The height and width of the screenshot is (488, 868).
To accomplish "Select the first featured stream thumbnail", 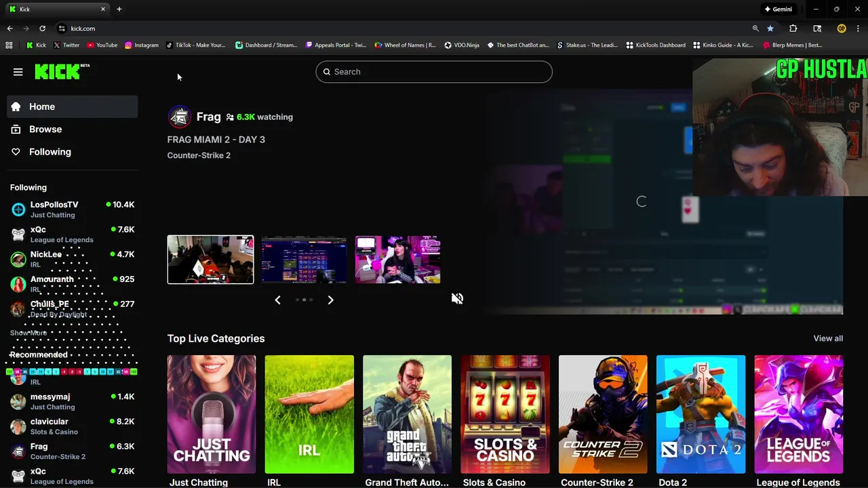I will pos(210,260).
